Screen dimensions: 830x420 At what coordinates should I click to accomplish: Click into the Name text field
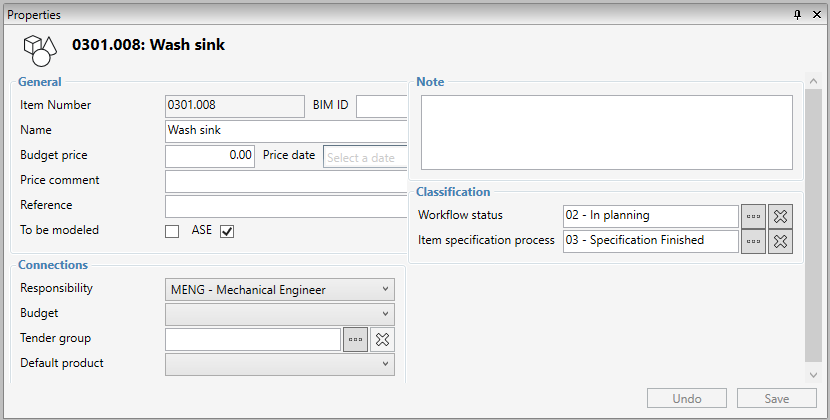[285, 130]
